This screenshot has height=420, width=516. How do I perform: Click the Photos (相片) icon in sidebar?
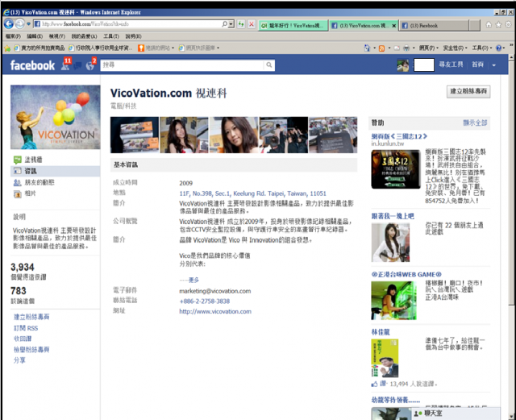18,193
